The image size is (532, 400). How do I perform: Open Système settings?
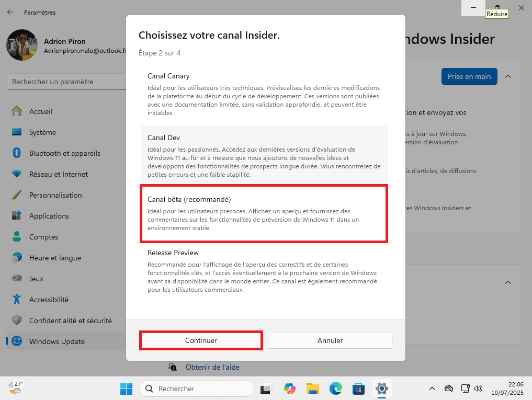point(66,132)
